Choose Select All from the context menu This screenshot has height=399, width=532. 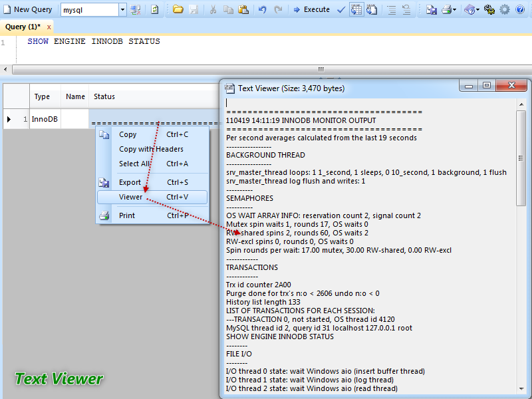tap(152, 164)
